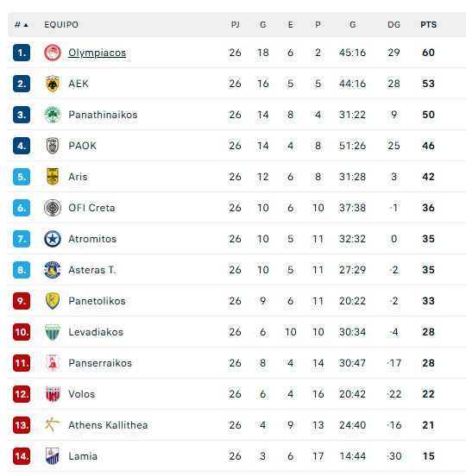Open the Aris yellow crest icon

pyautogui.click(x=53, y=177)
